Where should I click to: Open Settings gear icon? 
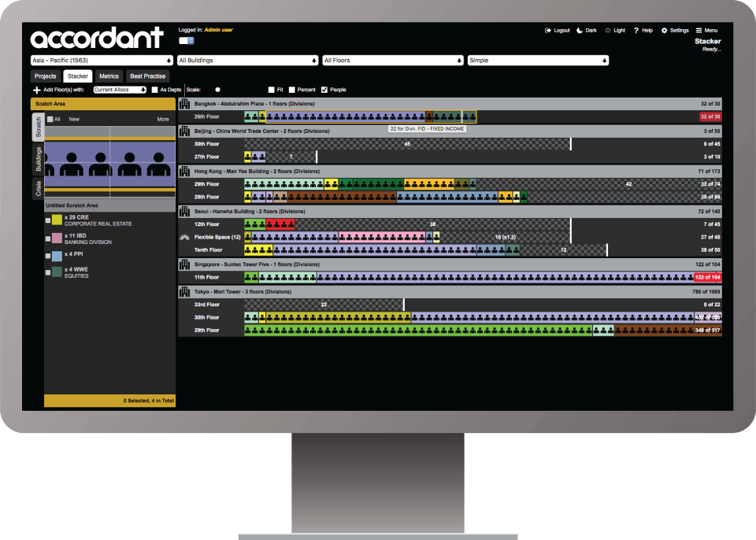[x=664, y=31]
